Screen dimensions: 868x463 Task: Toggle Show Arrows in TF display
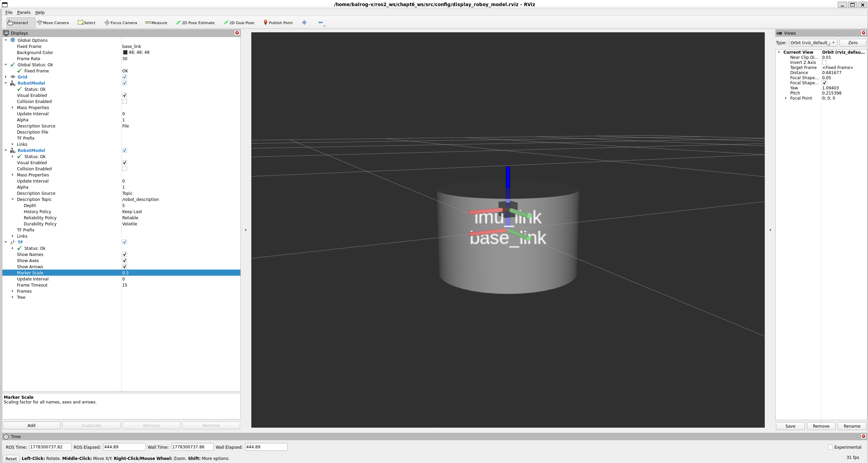point(125,267)
